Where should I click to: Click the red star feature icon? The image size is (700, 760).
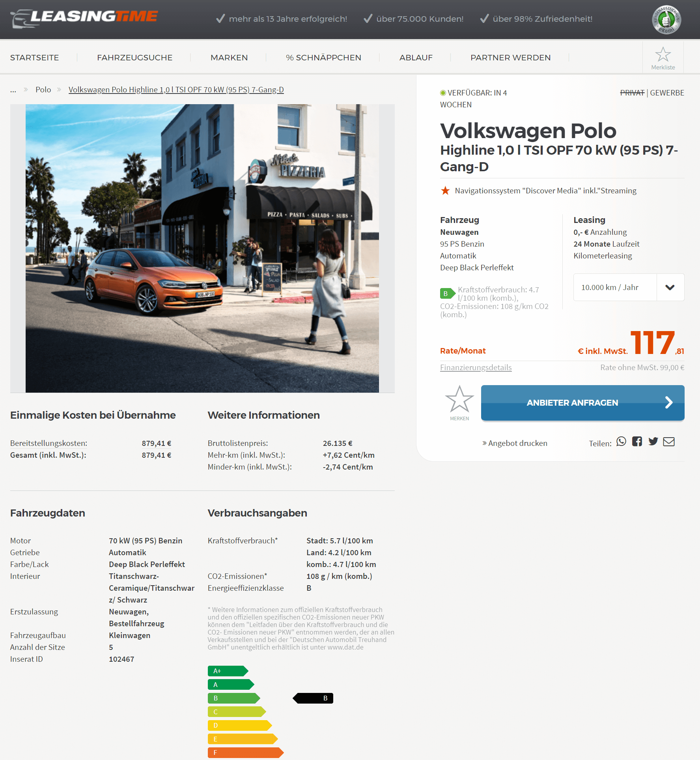point(445,191)
